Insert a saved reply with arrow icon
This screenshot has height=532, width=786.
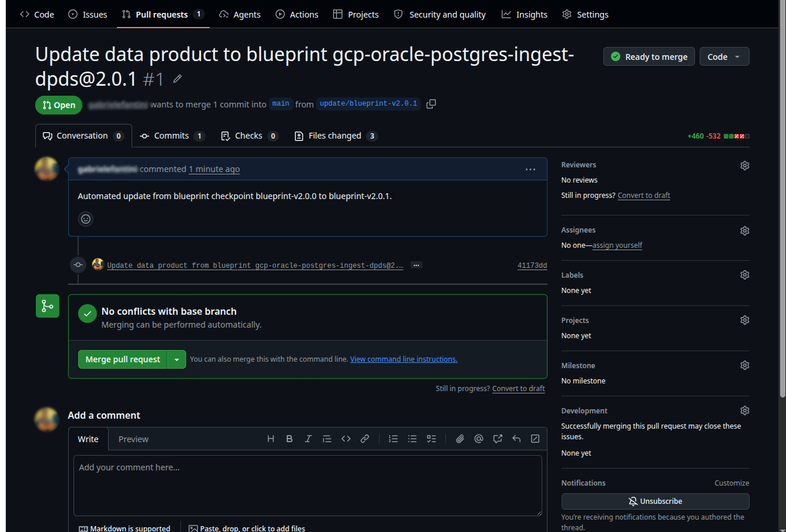pyautogui.click(x=516, y=439)
